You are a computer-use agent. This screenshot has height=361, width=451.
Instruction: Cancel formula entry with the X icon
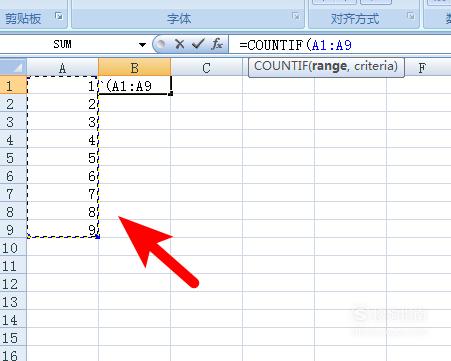pos(179,44)
